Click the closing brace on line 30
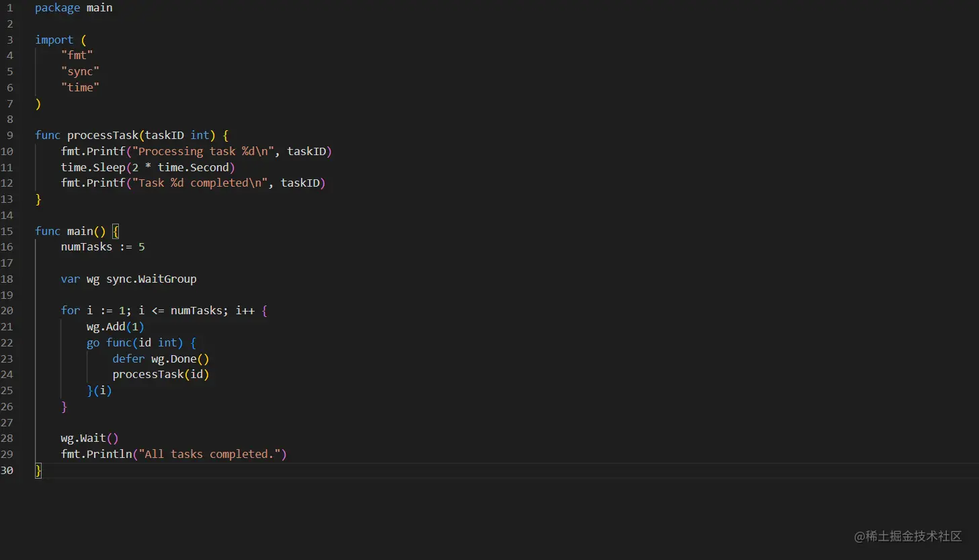The image size is (979, 560). pos(38,471)
